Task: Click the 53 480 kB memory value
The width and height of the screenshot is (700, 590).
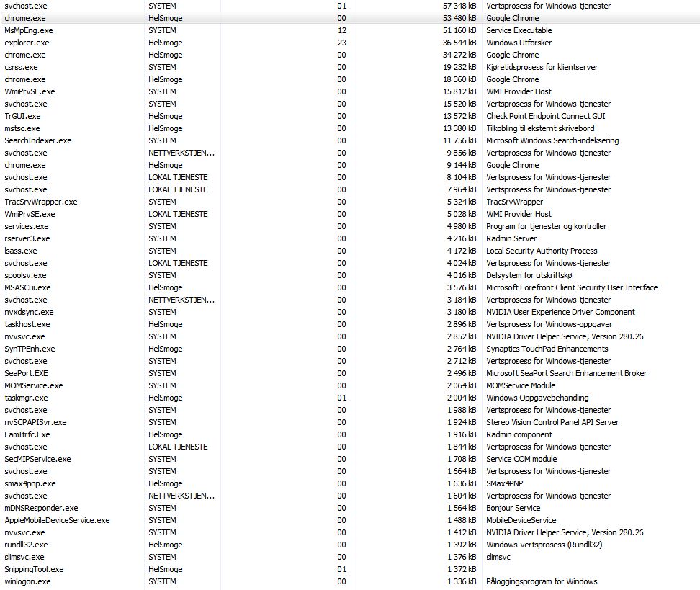Action: pos(459,18)
